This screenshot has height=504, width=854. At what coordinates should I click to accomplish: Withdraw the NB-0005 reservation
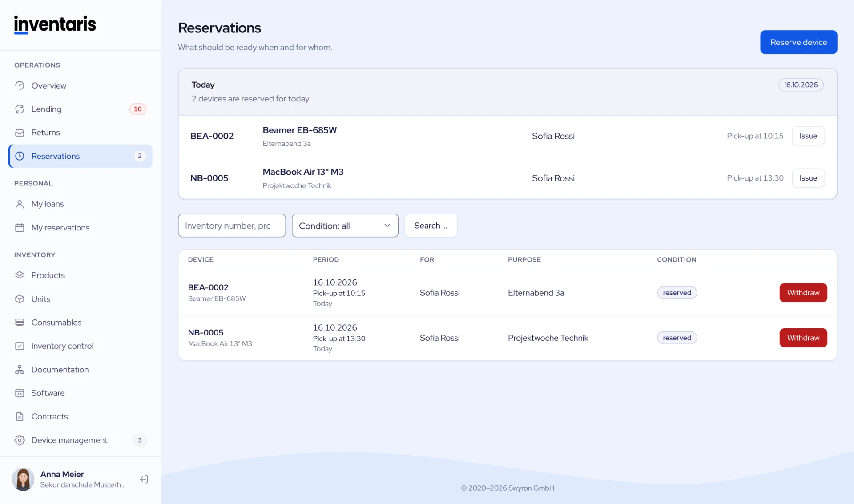pyautogui.click(x=803, y=338)
